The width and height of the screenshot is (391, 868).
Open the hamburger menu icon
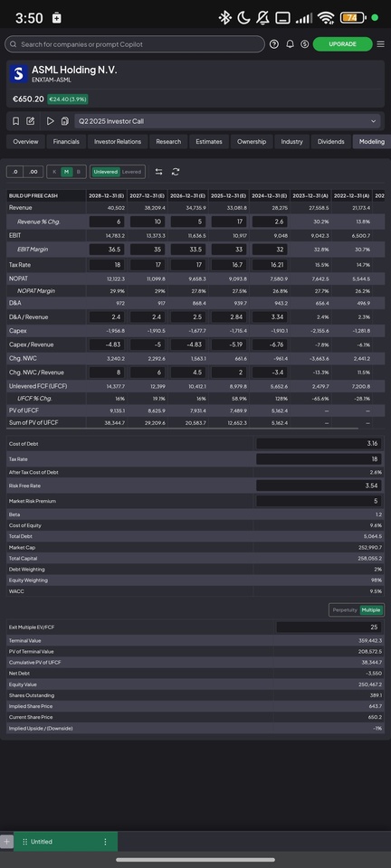380,44
